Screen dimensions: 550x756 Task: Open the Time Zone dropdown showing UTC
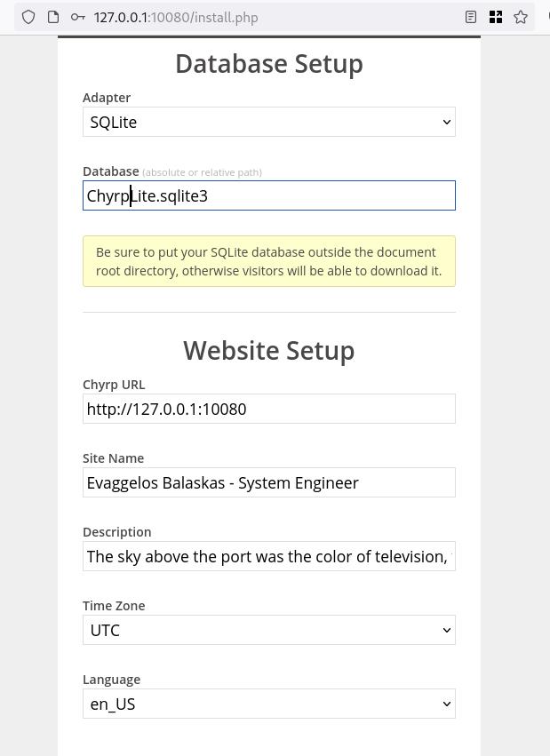(x=268, y=630)
